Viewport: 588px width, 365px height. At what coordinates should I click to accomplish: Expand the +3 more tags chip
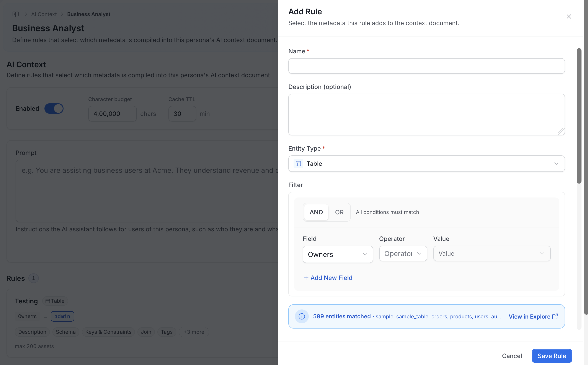click(x=194, y=332)
